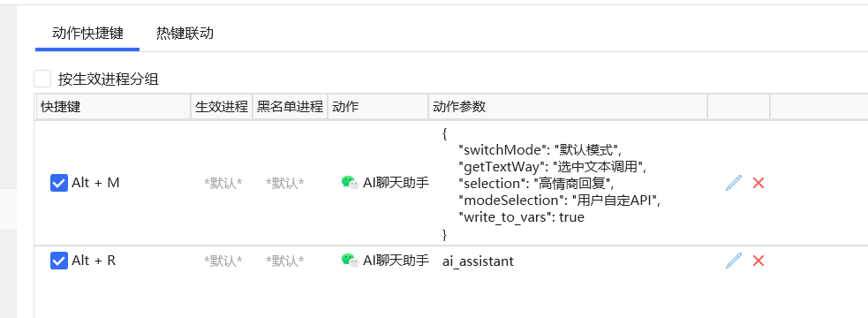Edit the Alt + R hotkey with pencil icon
The height and width of the screenshot is (318, 868).
tap(733, 261)
